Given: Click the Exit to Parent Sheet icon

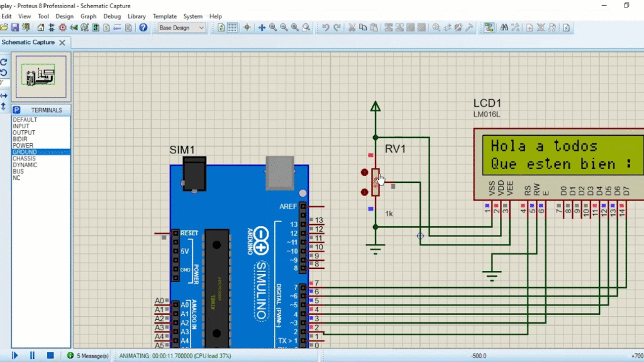Looking at the screenshot, I should tap(552, 28).
